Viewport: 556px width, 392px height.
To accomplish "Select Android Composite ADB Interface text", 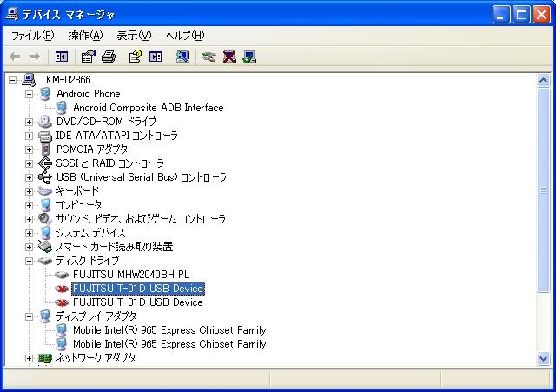I will pyautogui.click(x=149, y=108).
